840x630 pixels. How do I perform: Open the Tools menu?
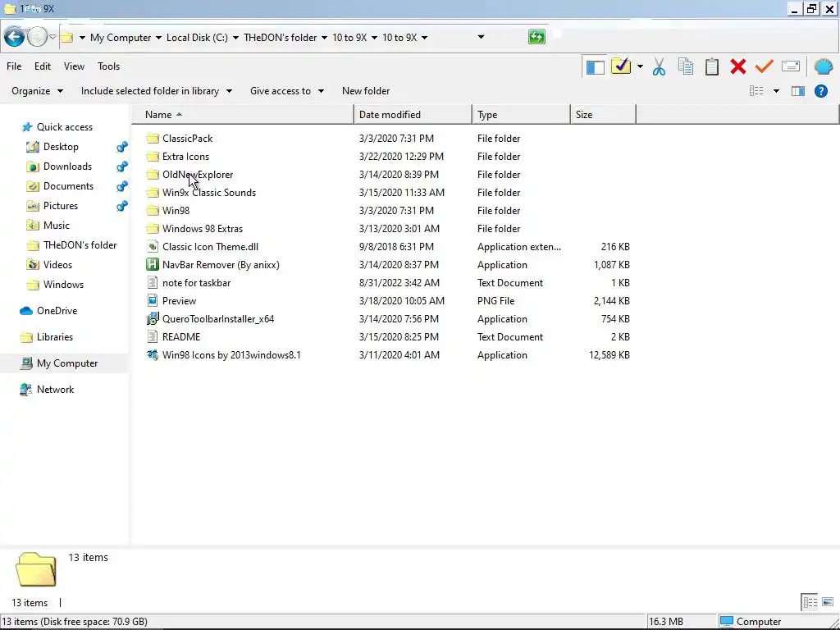[109, 66]
